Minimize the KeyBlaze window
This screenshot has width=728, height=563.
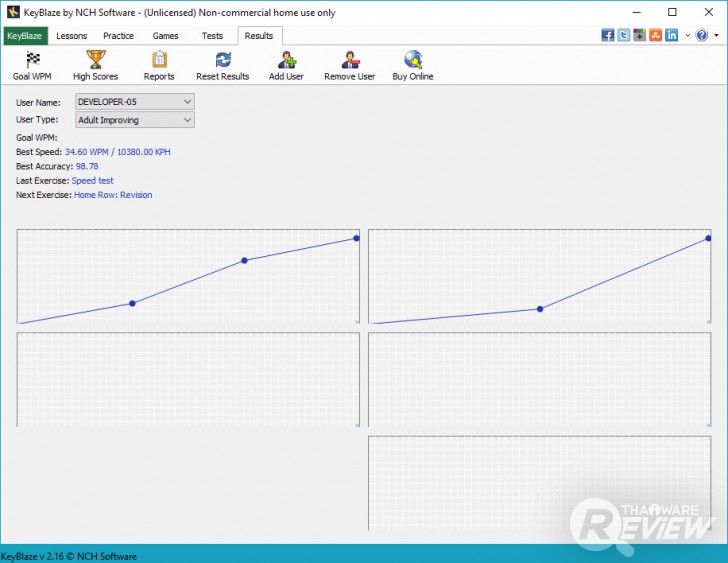tap(637, 12)
